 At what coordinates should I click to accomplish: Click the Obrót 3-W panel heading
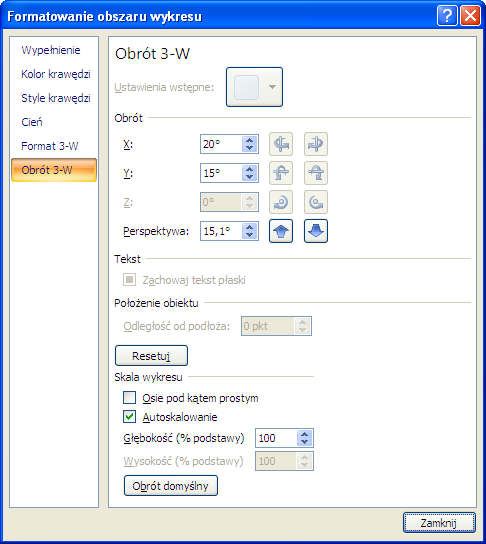click(152, 54)
